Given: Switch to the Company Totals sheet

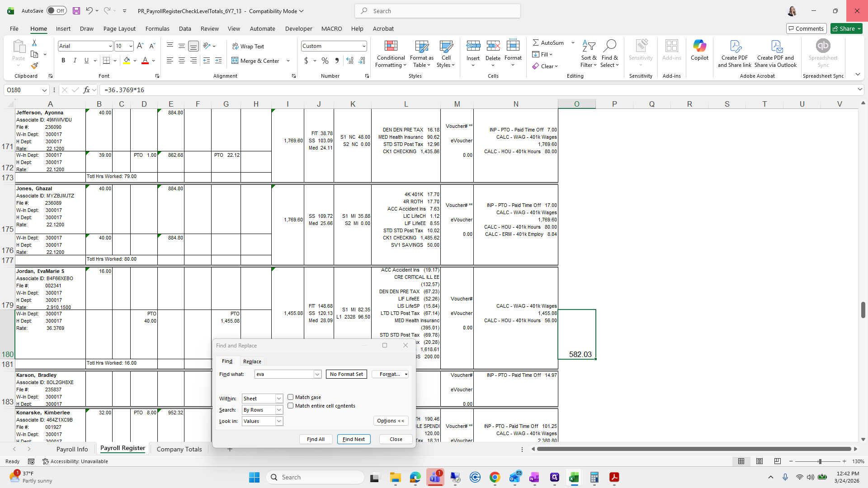Looking at the screenshot, I should point(179,449).
